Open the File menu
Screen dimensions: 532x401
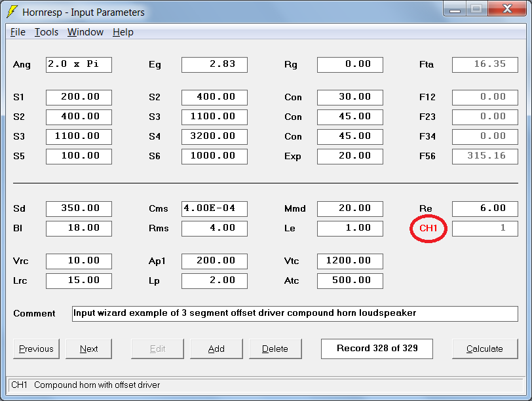pos(18,32)
